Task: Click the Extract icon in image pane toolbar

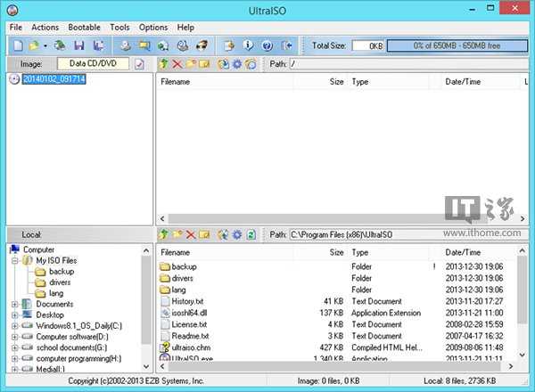Action: click(x=224, y=64)
